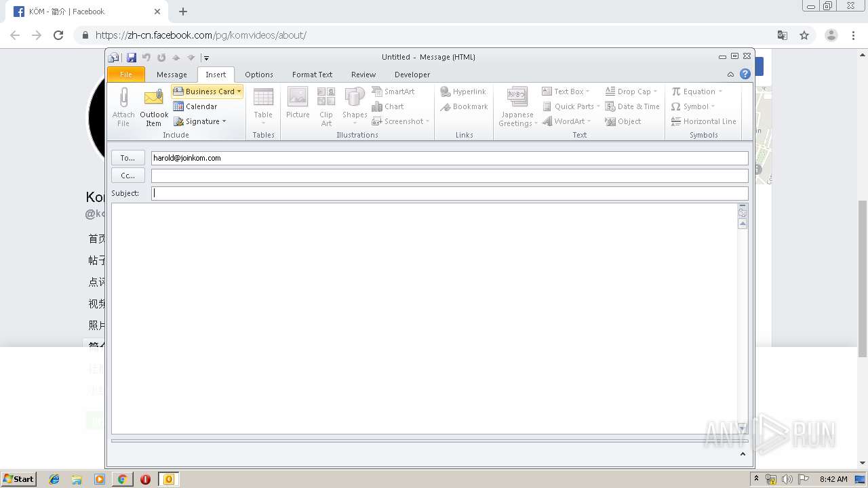Insert an Object

(623, 121)
